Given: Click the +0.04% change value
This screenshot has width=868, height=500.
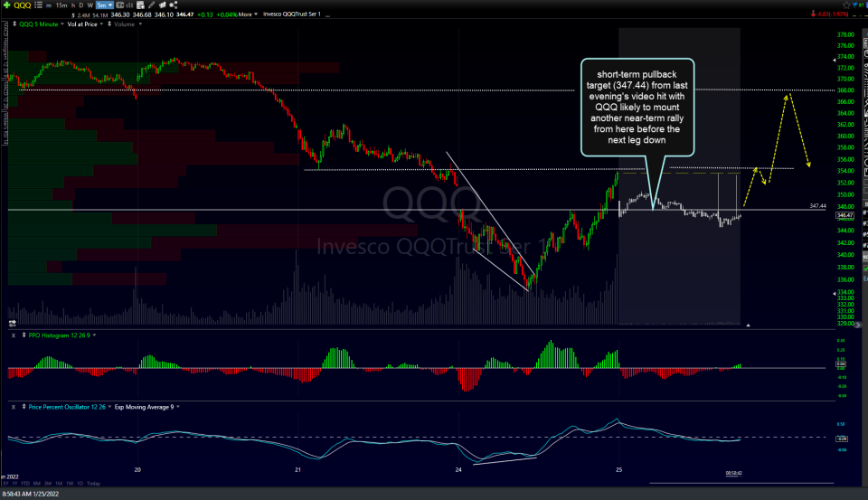Looking at the screenshot, I should coord(227,14).
